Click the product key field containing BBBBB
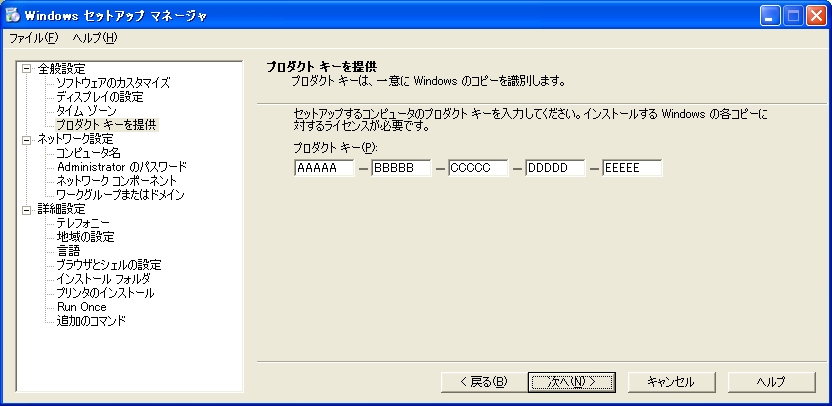Viewport: 832px width, 406px height. (x=401, y=168)
